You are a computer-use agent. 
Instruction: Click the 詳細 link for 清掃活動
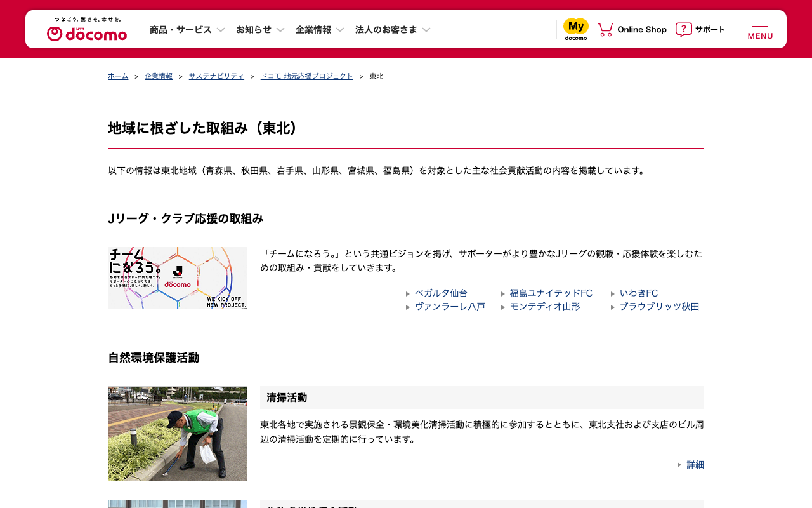695,465
